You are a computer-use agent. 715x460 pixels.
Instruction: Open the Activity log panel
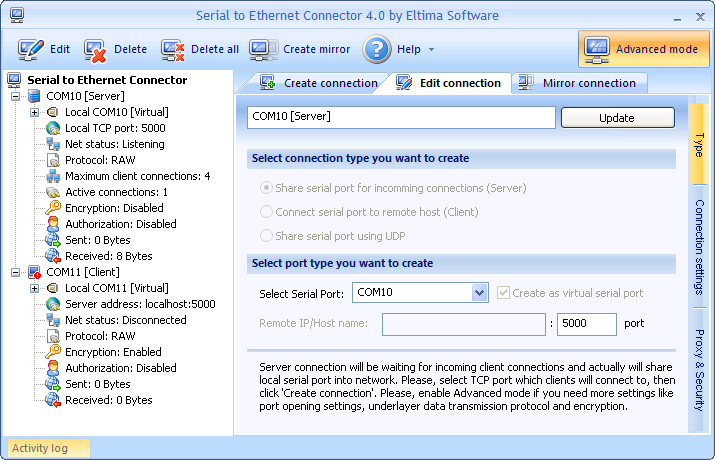point(49,448)
